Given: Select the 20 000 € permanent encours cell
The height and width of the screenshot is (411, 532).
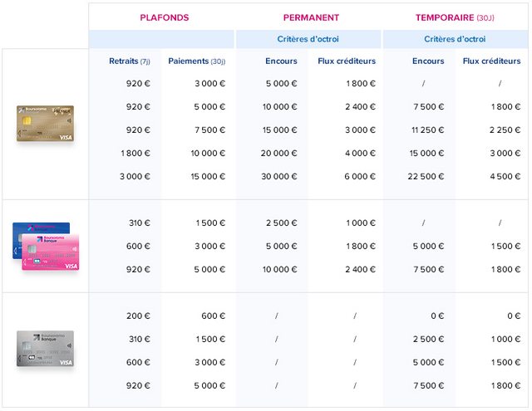Looking at the screenshot, I should click(x=279, y=153).
